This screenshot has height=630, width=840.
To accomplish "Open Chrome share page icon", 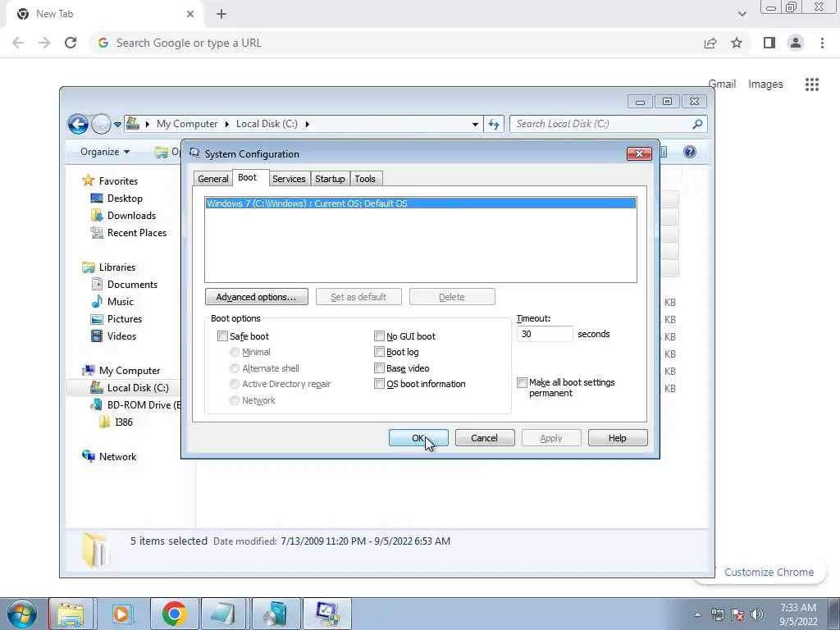I will [710, 43].
